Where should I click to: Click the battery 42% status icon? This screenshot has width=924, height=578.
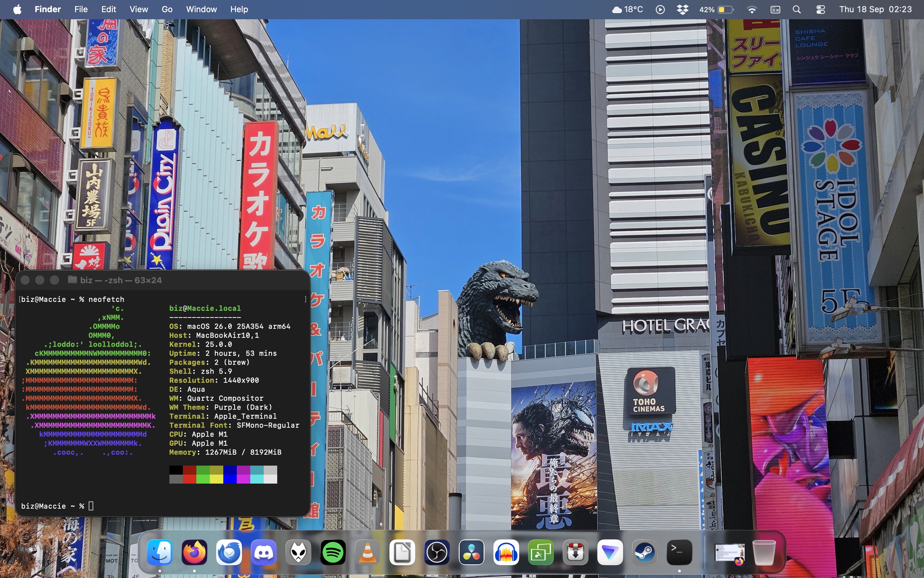pyautogui.click(x=717, y=10)
